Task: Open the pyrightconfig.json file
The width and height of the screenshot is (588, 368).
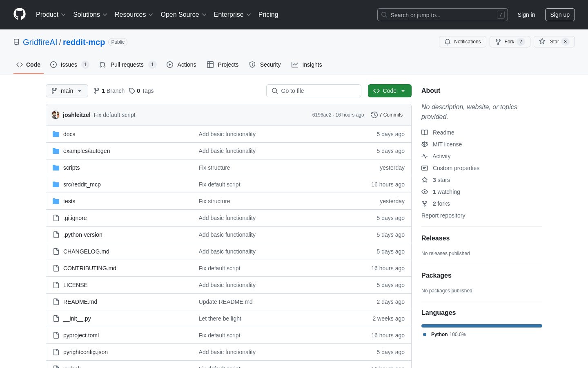Action: click(85, 352)
